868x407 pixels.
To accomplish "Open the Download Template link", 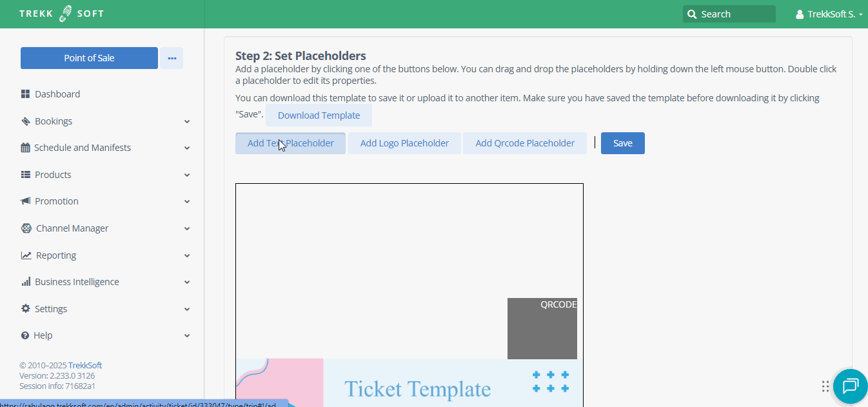I will coord(319,115).
